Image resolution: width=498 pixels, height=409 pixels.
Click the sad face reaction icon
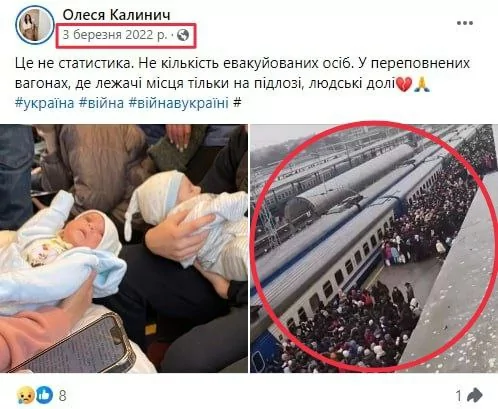point(24,395)
